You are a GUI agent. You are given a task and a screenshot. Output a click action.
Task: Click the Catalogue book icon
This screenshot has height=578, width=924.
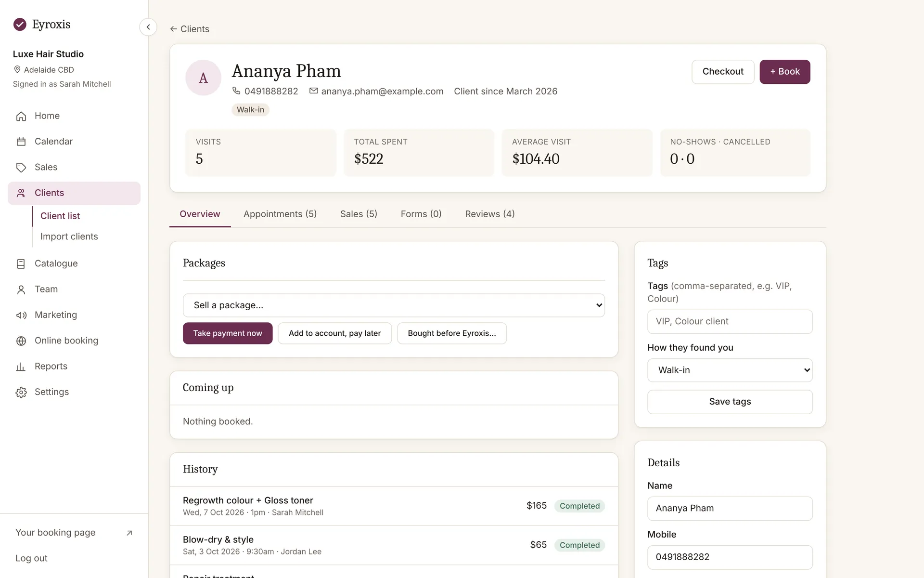[x=21, y=264]
